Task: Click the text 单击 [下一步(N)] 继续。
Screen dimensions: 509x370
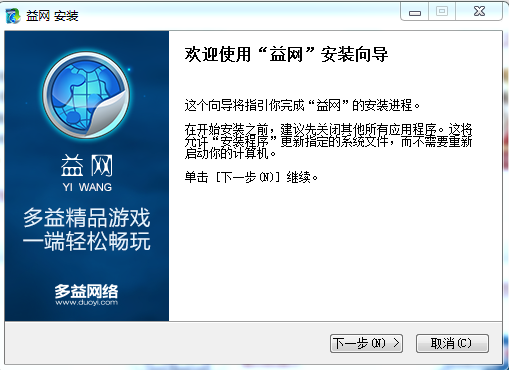Action: 251,177
